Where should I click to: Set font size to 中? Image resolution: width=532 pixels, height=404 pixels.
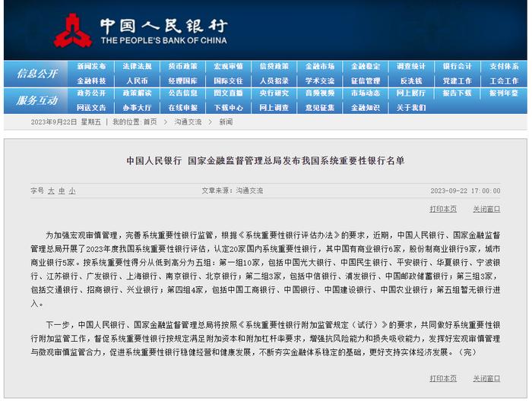(62, 191)
